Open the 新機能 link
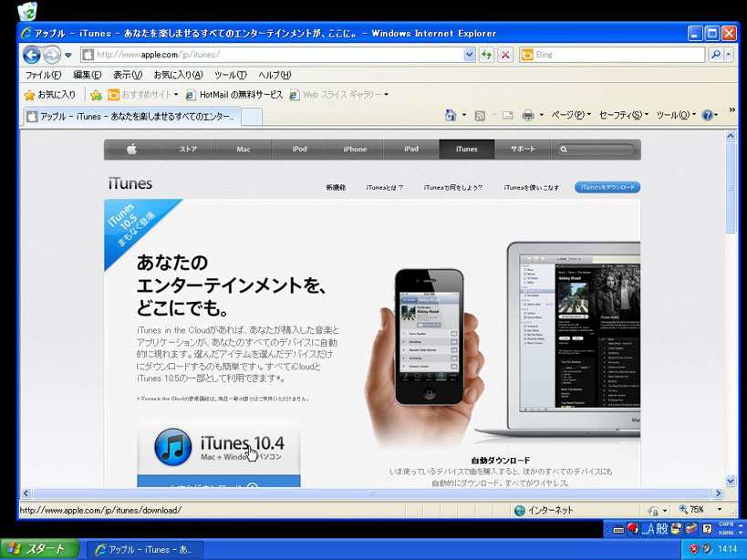Screen dimensions: 747x560 tap(336, 188)
